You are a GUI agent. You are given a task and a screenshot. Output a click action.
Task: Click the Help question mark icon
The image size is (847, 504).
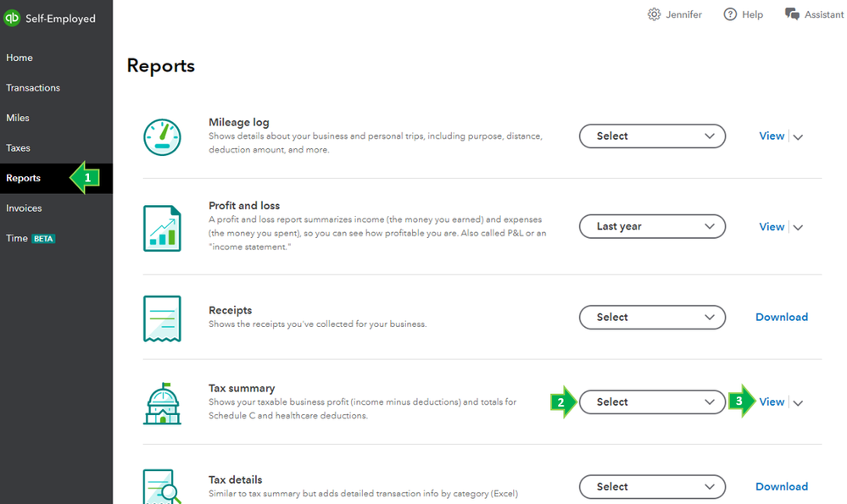(x=730, y=14)
